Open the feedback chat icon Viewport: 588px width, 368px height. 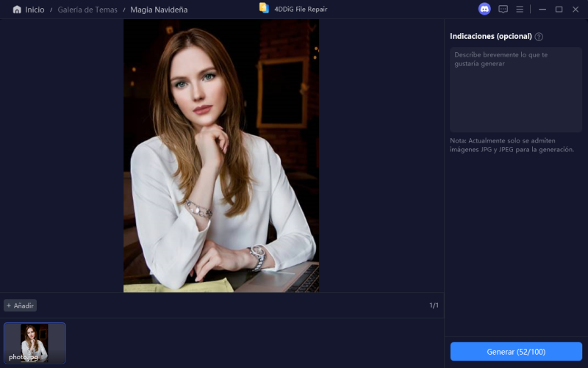point(503,10)
